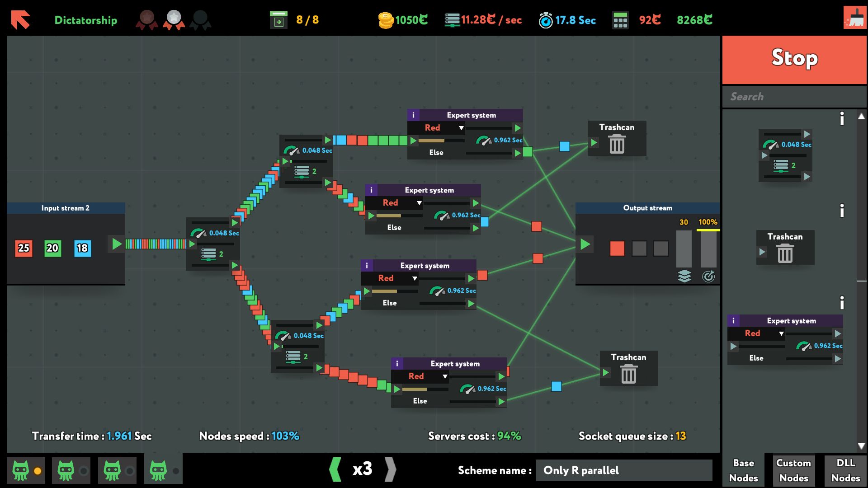Click the target icon in Output stream
The width and height of the screenshot is (868, 488).
pyautogui.click(x=708, y=276)
